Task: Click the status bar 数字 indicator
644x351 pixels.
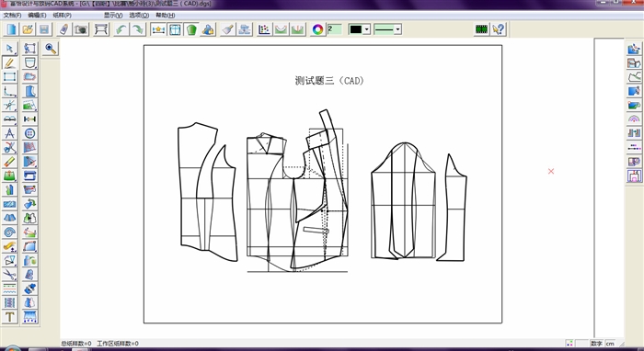Action: (596, 344)
